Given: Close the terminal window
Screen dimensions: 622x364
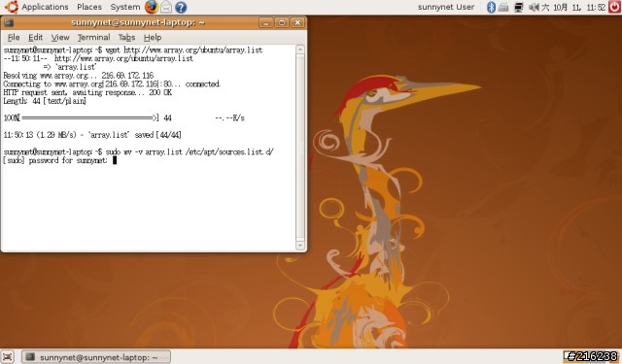Looking at the screenshot, I should click(297, 22).
